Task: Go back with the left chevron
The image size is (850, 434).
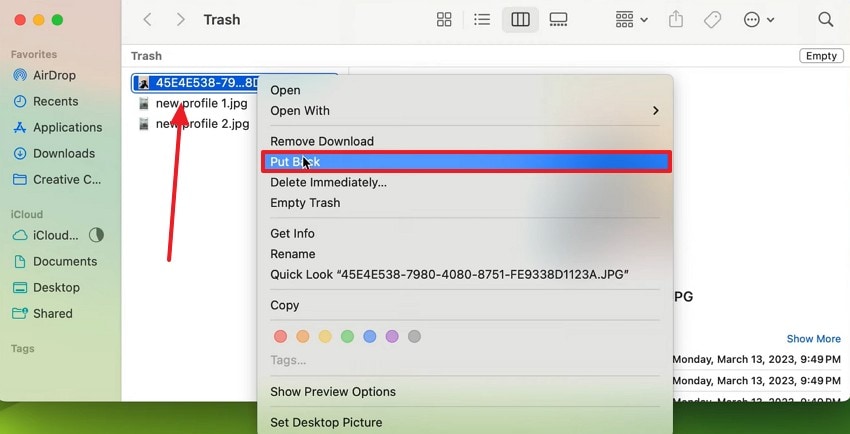Action: click(x=147, y=20)
